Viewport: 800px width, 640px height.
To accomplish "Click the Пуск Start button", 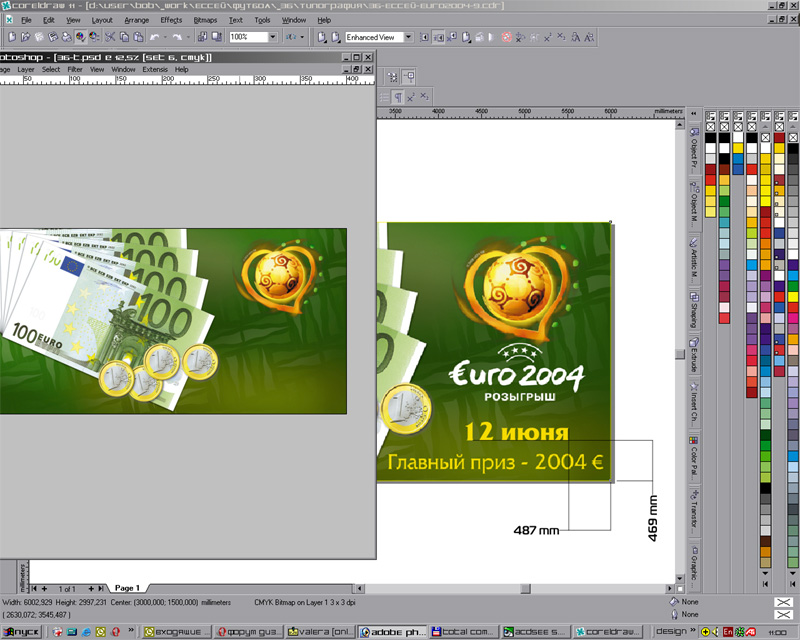I will [x=21, y=631].
